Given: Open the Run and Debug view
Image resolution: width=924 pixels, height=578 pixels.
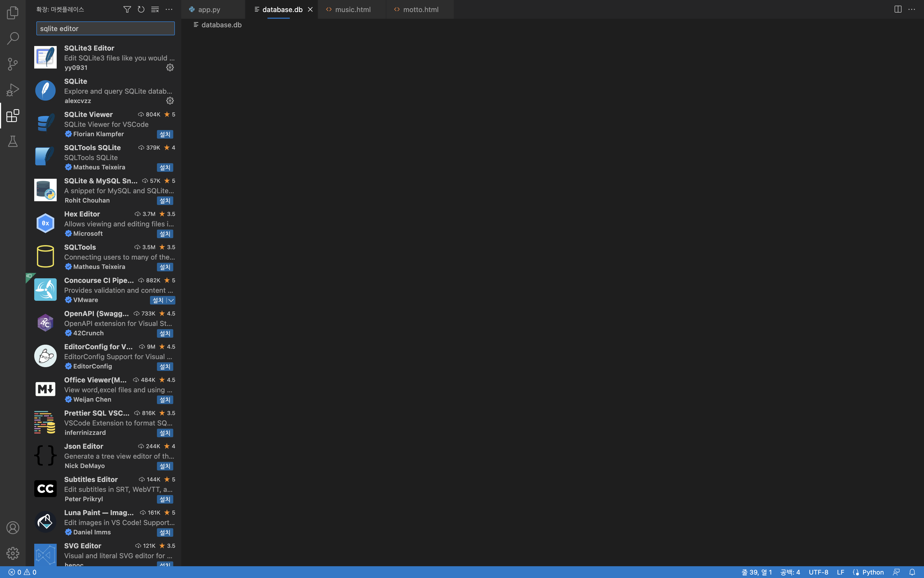Looking at the screenshot, I should (13, 90).
